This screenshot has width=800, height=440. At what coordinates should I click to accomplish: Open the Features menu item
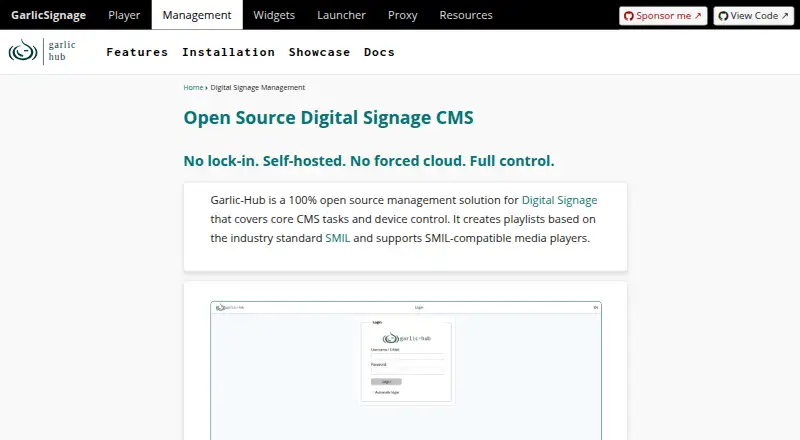click(x=137, y=52)
